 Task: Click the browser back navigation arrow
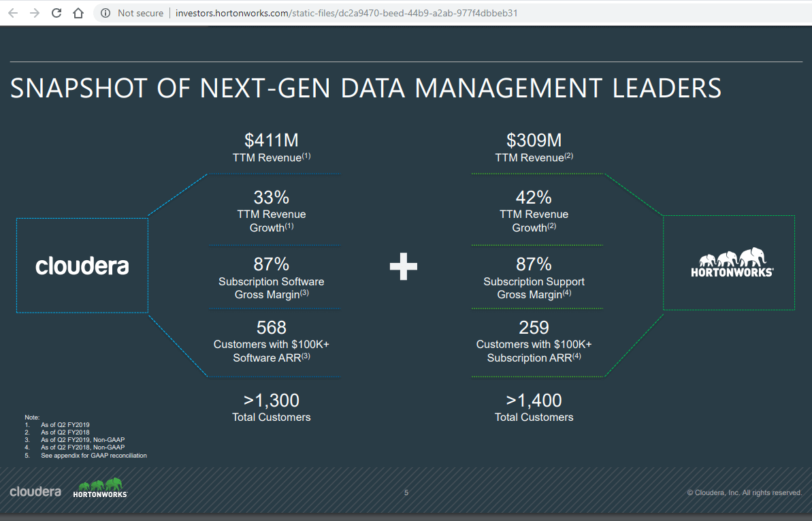point(12,12)
